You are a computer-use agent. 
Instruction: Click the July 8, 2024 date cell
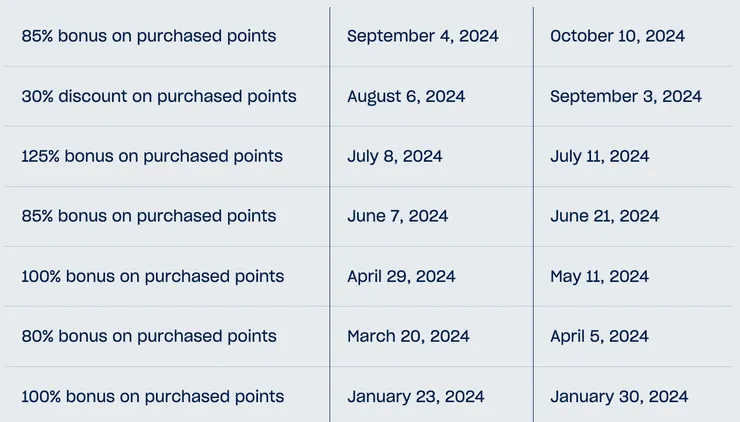[395, 157]
